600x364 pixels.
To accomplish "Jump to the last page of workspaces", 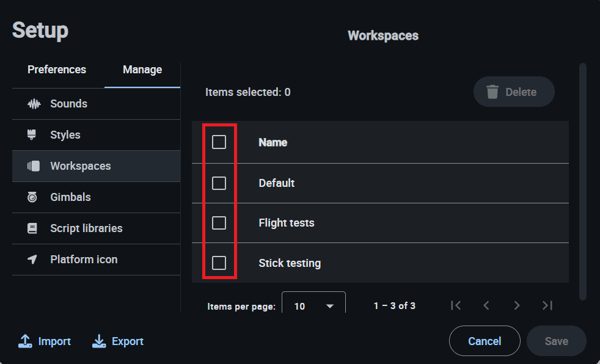I will click(547, 305).
